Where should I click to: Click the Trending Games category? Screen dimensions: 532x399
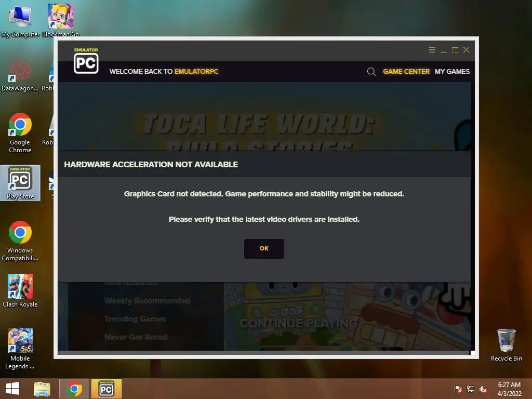[x=135, y=319]
